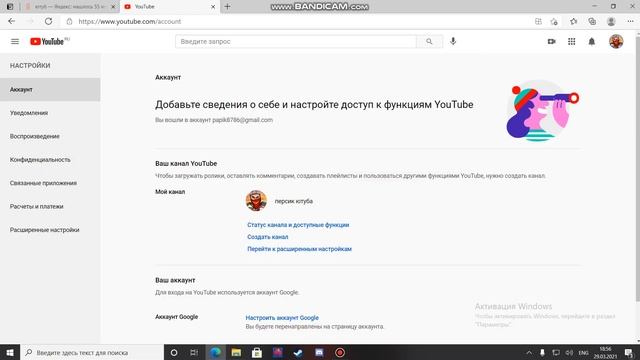640x360 pixels.
Task: Click Создать канал link
Action: pyautogui.click(x=268, y=237)
